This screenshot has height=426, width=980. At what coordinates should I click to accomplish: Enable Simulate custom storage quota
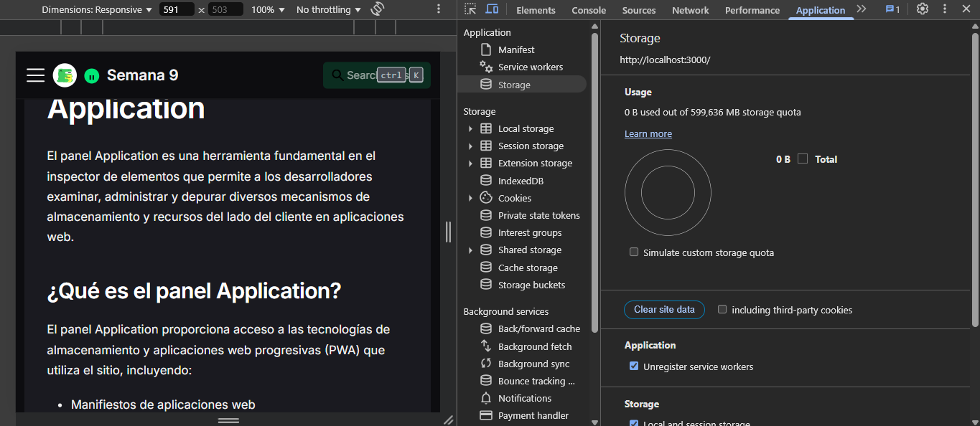click(x=634, y=252)
